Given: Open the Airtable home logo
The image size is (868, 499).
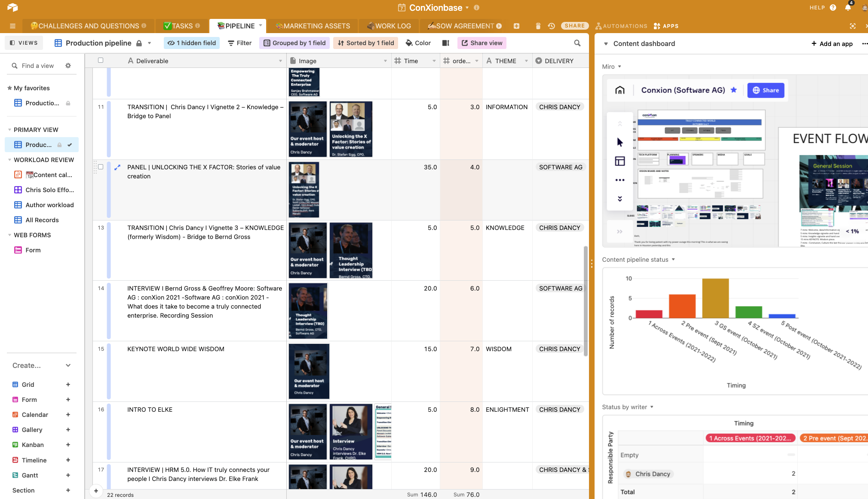Looking at the screenshot, I should coord(12,7).
